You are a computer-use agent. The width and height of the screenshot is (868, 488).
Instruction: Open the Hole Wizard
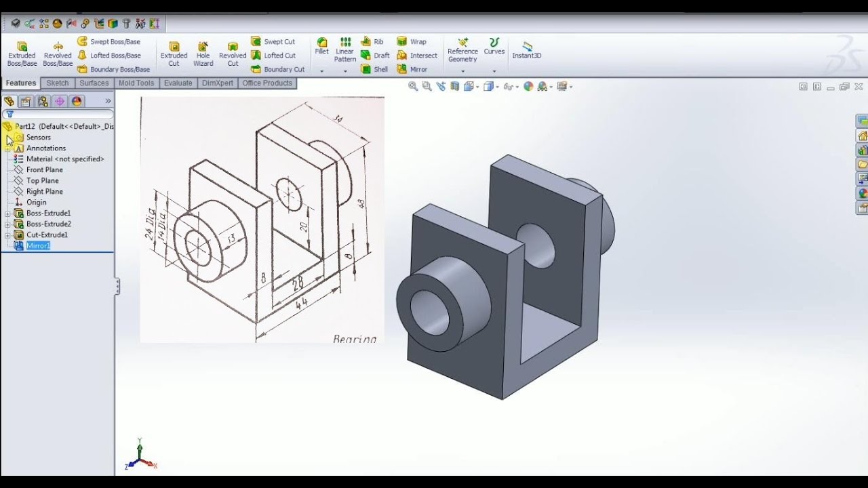point(203,54)
